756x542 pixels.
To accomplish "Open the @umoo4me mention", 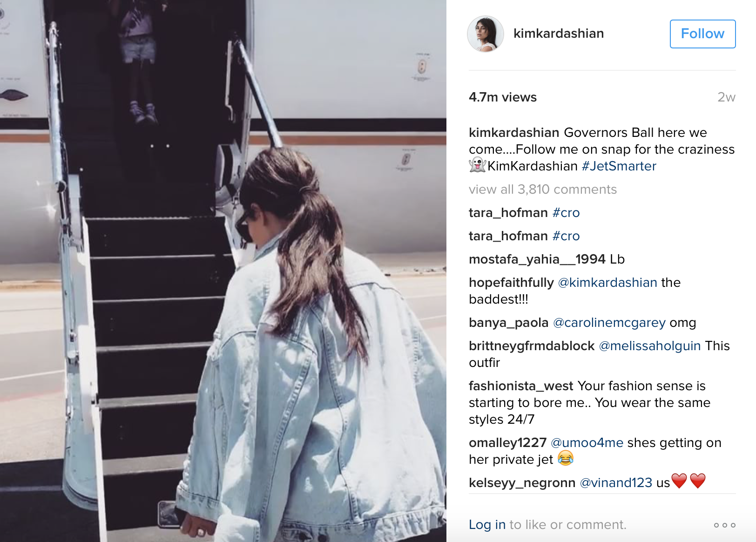I will tap(587, 442).
